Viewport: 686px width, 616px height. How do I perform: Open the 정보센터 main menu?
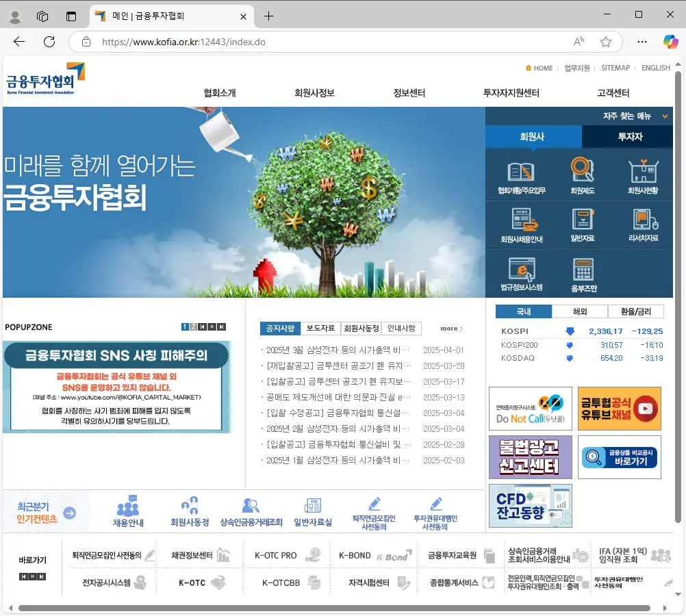(409, 93)
